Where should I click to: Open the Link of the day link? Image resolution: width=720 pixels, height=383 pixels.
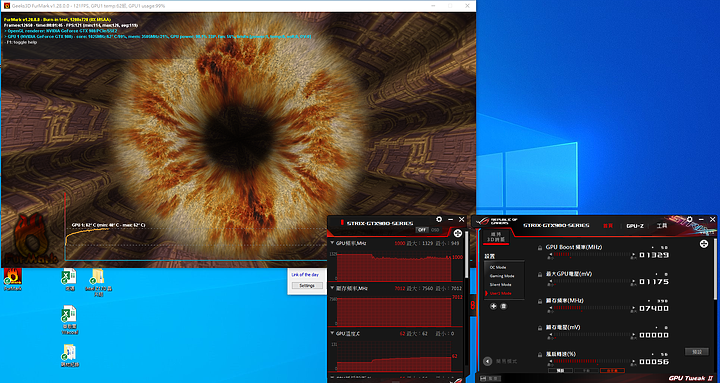pos(304,275)
